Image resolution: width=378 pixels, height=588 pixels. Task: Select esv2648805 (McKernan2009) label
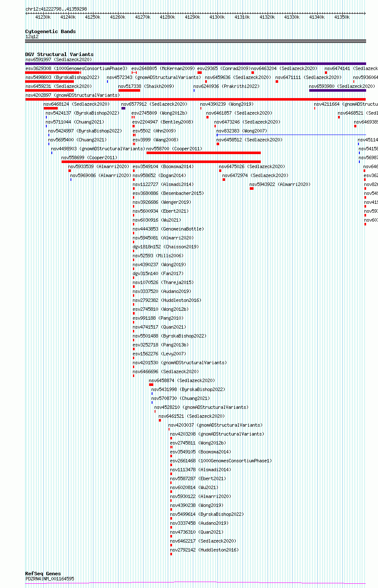point(163,68)
